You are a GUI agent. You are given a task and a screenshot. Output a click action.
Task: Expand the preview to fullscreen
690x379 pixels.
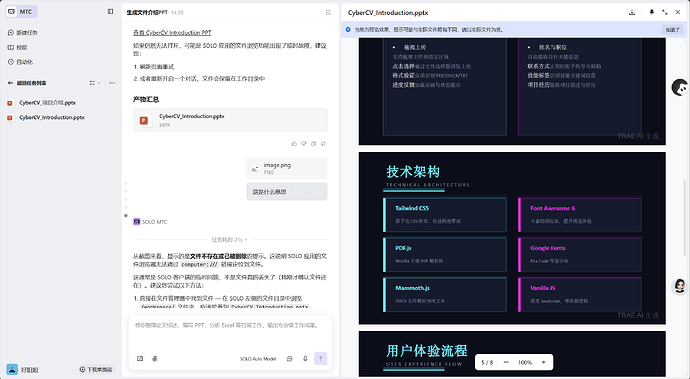pyautogui.click(x=664, y=12)
